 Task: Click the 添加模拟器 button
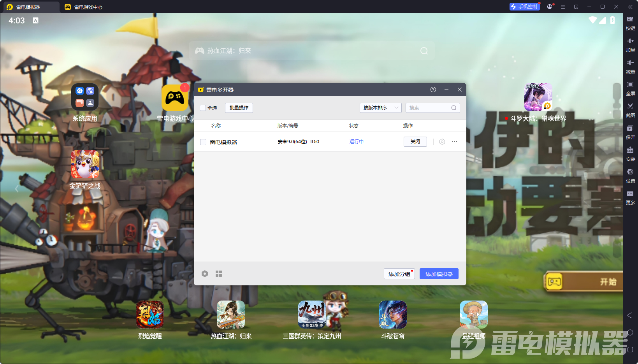(439, 274)
